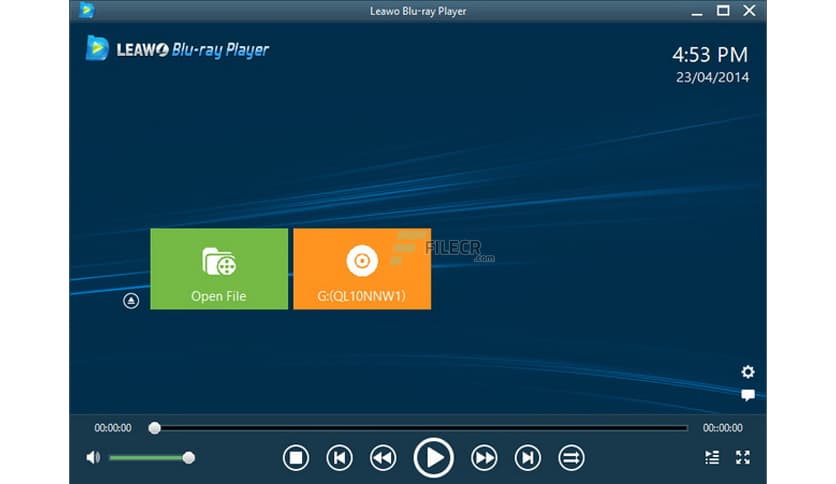Eject the disc with the eject icon

131,301
